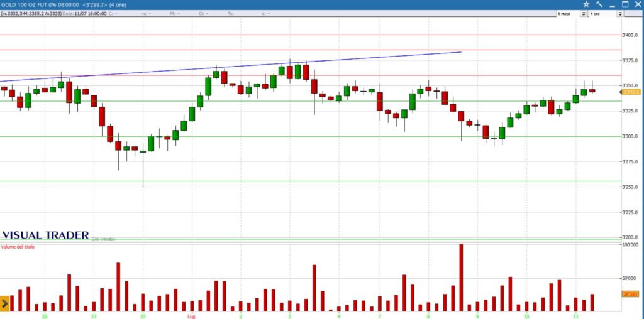
Task: Click the "27" date axis label
Action: [x=94, y=316]
